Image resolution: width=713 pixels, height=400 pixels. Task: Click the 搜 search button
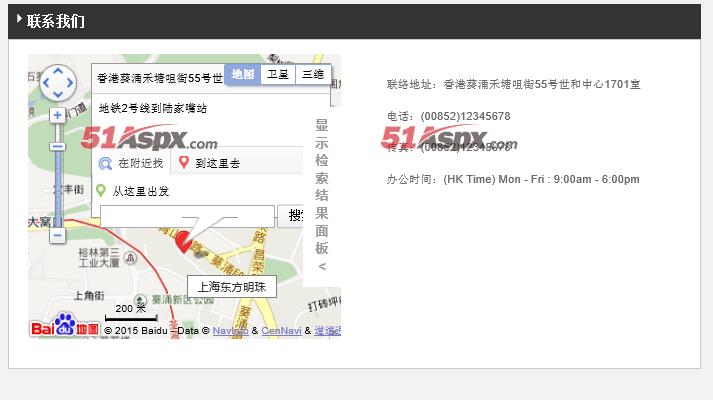(x=291, y=216)
